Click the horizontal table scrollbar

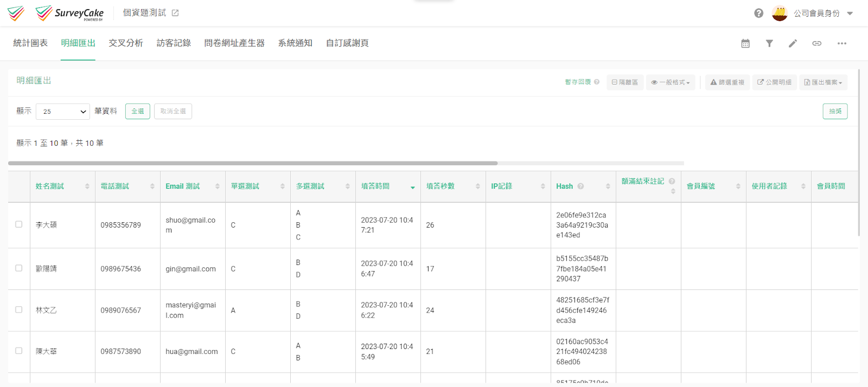coord(253,163)
